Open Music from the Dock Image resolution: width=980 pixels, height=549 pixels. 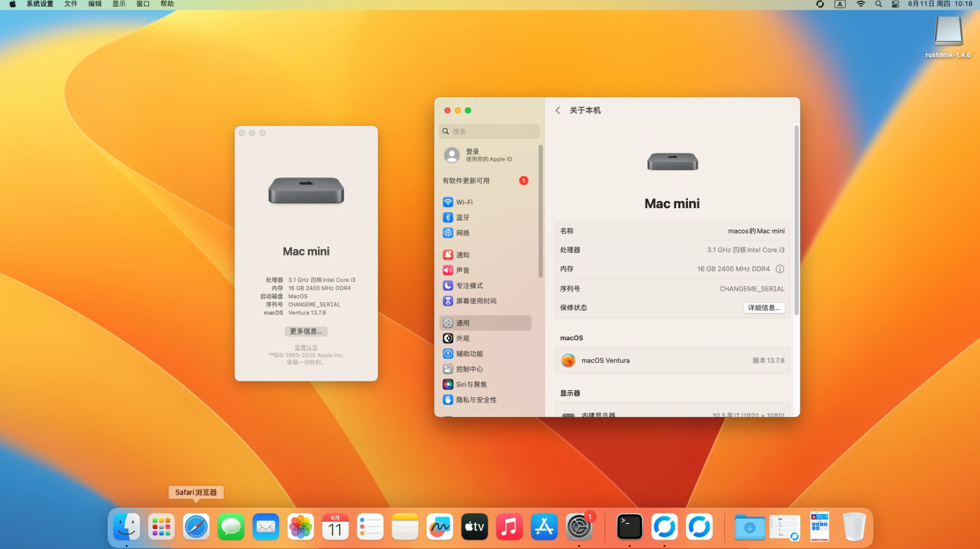509,527
